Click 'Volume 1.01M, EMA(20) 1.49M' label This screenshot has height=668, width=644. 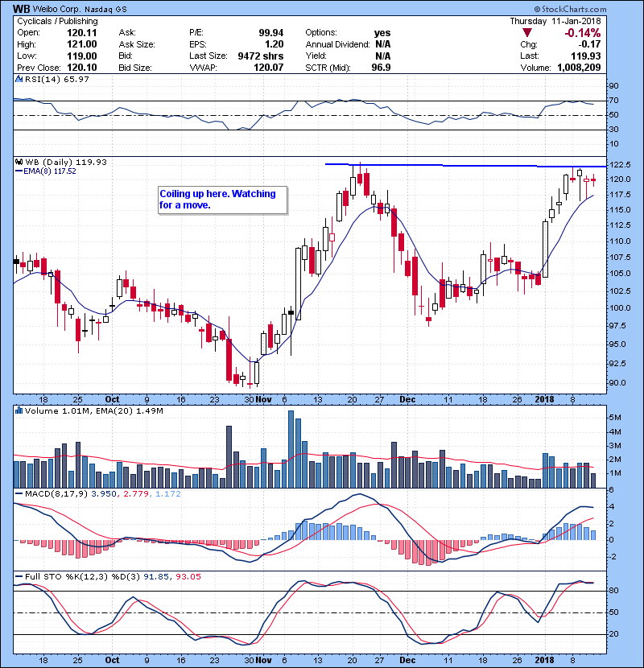93,410
